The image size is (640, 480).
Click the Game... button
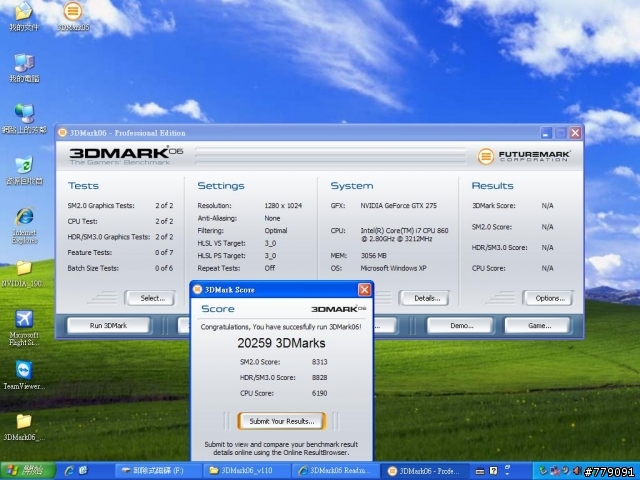pos(539,326)
